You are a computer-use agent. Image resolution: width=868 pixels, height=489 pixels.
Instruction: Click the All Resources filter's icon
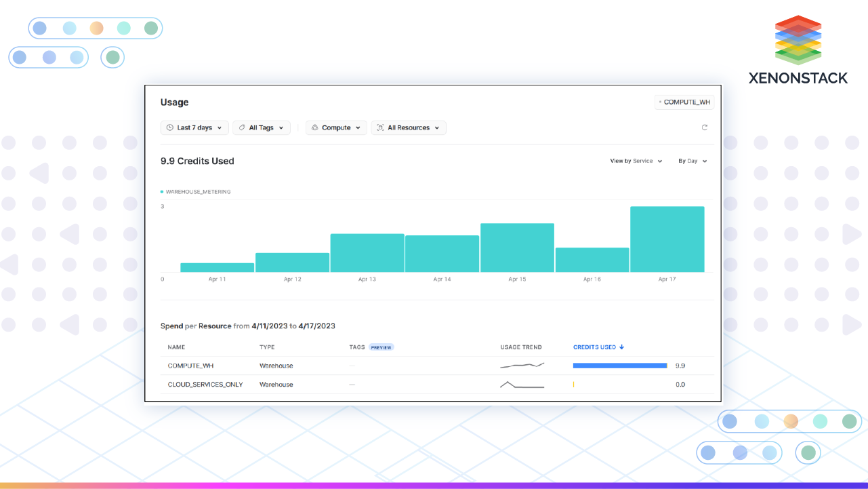pos(380,128)
